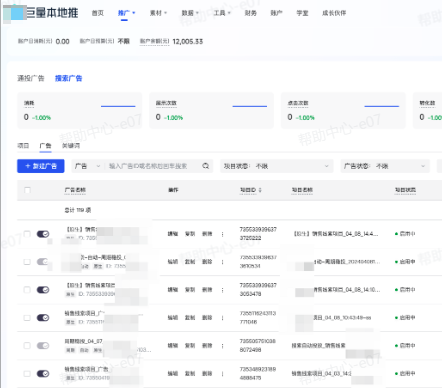
Task: Open more-actions menu for the 04_03_14 project row
Action: 223,374
